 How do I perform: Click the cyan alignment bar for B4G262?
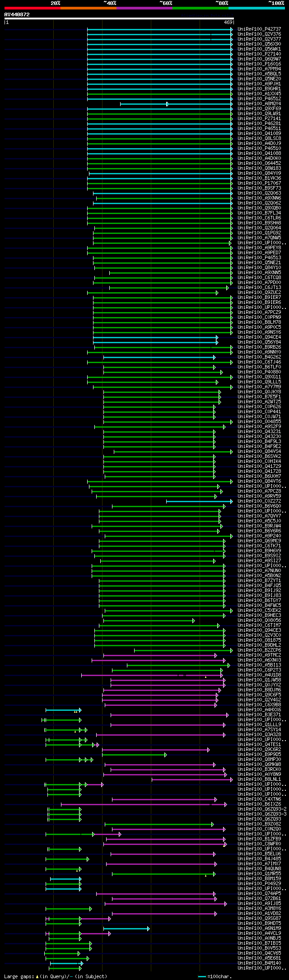tap(159, 357)
